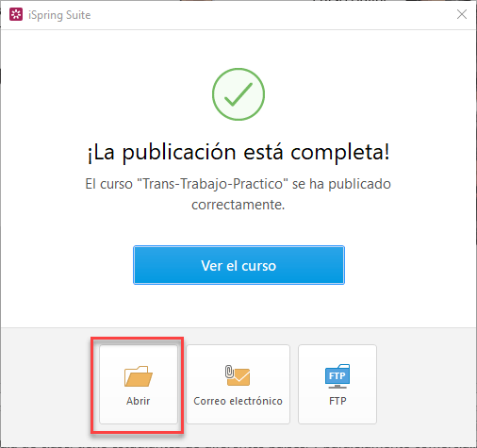Click the Ver el curso button
477x448 pixels.
point(238,265)
